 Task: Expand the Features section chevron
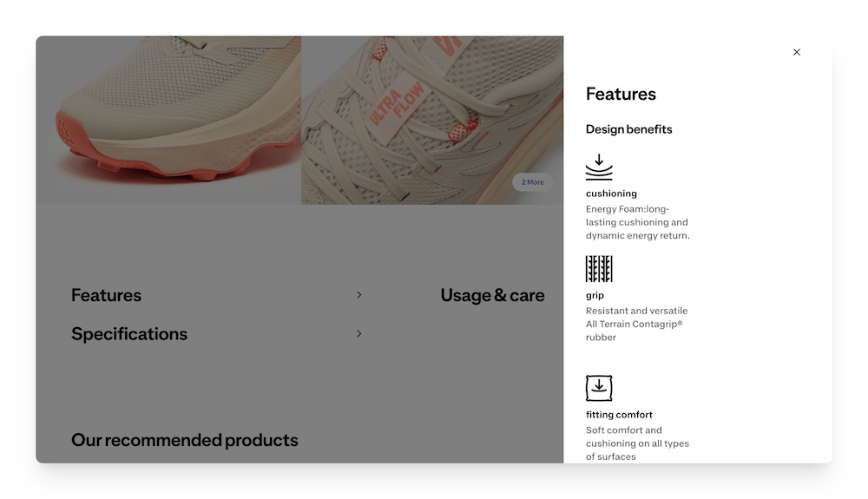(358, 295)
